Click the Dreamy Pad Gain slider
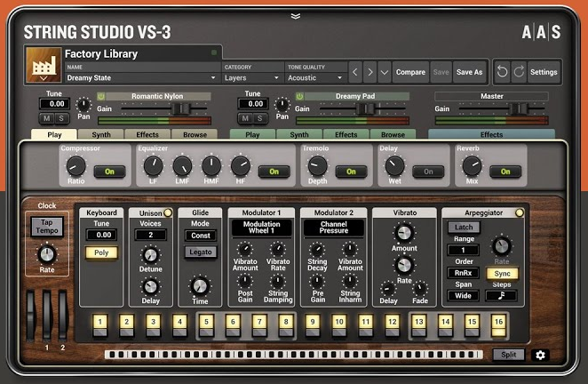The width and height of the screenshot is (588, 384). 362,108
